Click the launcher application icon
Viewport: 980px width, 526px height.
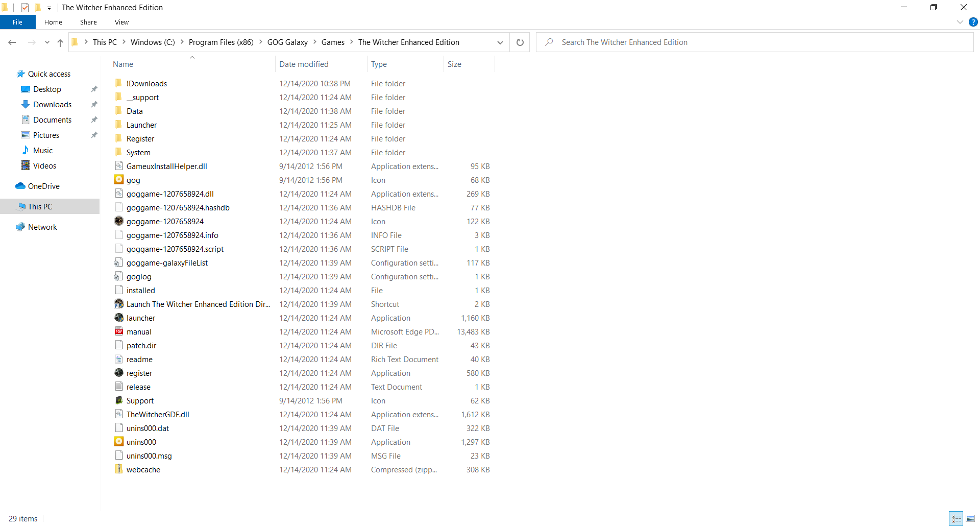tap(118, 318)
